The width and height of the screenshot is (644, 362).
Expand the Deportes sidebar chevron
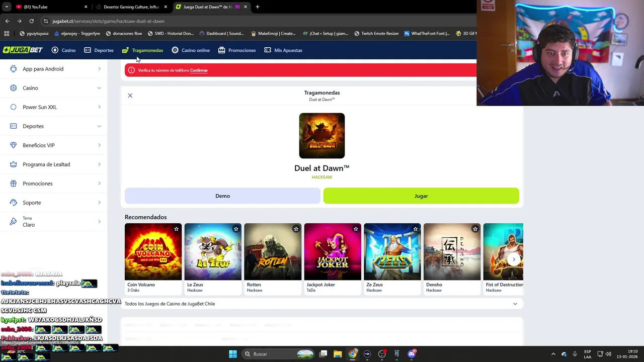[x=99, y=126]
